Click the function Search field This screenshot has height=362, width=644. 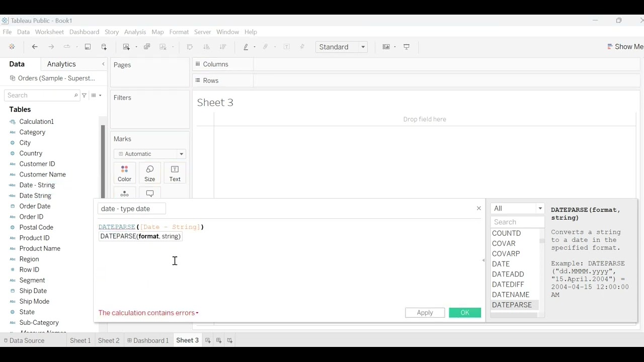pyautogui.click(x=518, y=222)
